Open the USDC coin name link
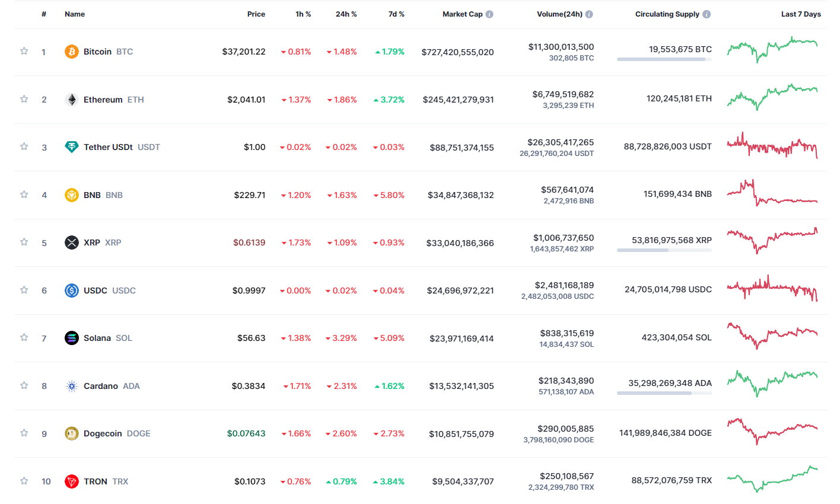 pyautogui.click(x=96, y=291)
